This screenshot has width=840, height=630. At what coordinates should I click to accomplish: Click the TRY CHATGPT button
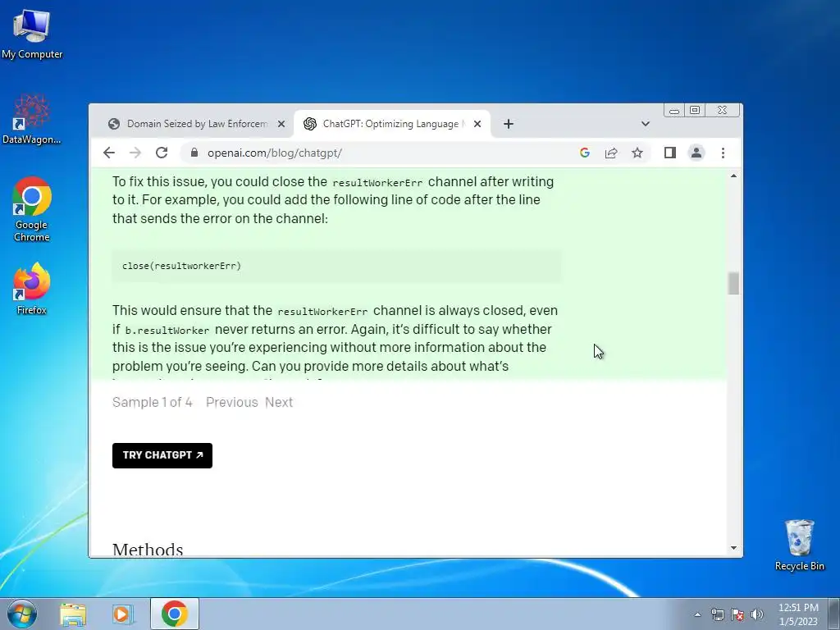coord(162,455)
